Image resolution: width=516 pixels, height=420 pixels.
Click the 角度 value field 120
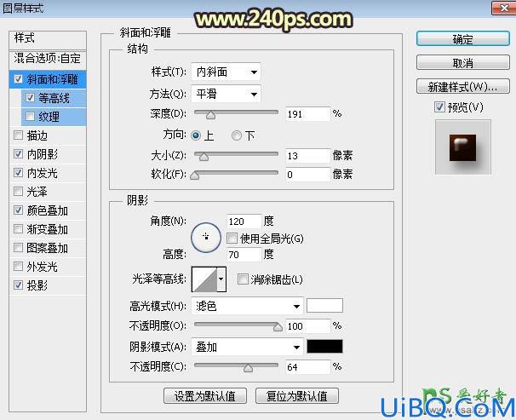pos(244,222)
